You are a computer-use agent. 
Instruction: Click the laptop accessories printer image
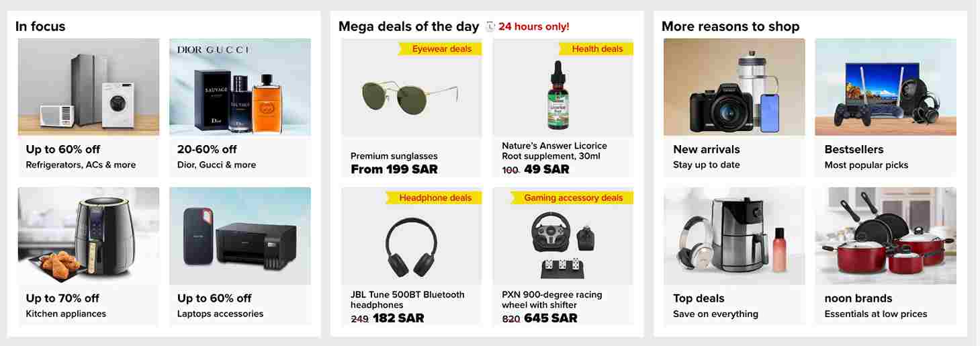(x=240, y=236)
